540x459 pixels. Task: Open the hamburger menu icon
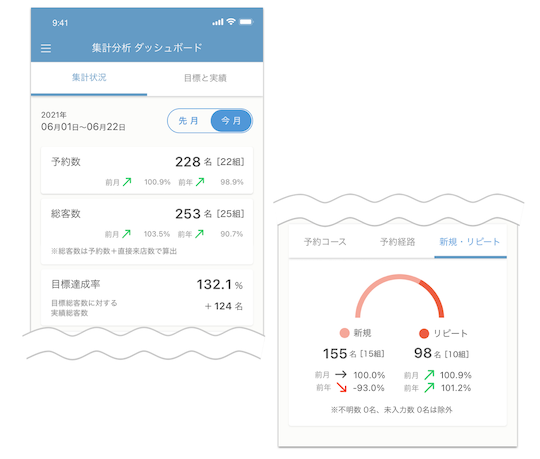pyautogui.click(x=46, y=48)
